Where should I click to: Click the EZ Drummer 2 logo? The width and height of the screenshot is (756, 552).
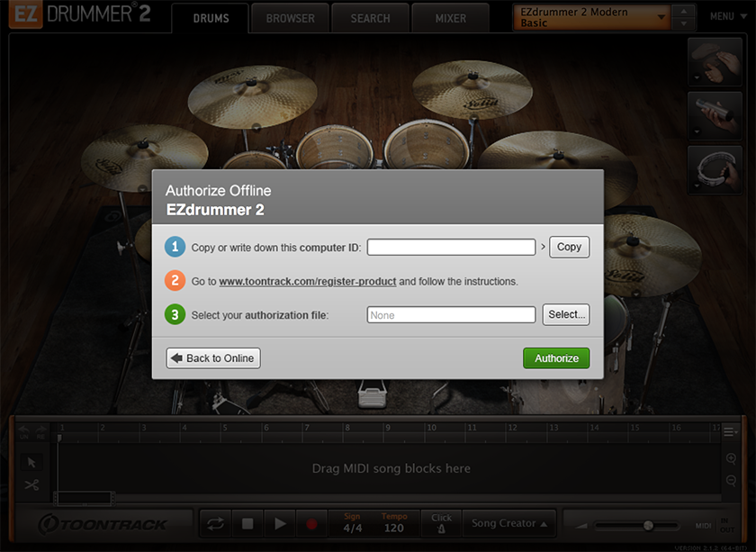pyautogui.click(x=80, y=14)
